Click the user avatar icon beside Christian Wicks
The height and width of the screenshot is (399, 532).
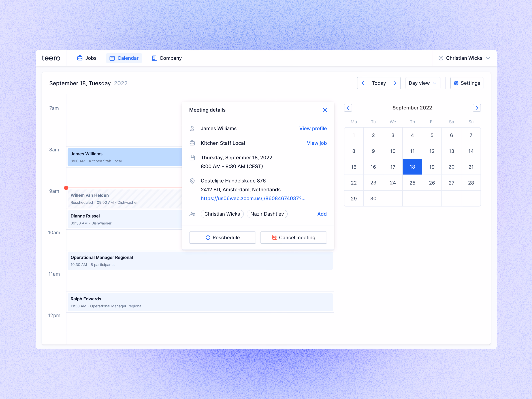click(441, 58)
